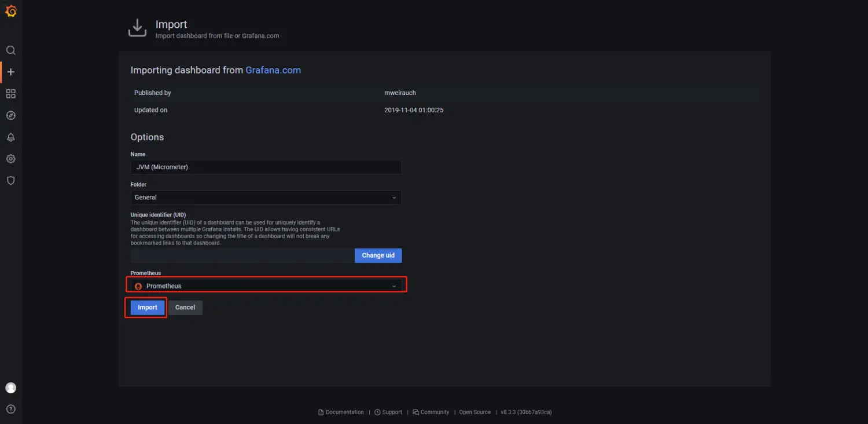This screenshot has width=868, height=424.
Task: Open the Dashboards grid icon in the sidebar
Action: pyautogui.click(x=10, y=94)
